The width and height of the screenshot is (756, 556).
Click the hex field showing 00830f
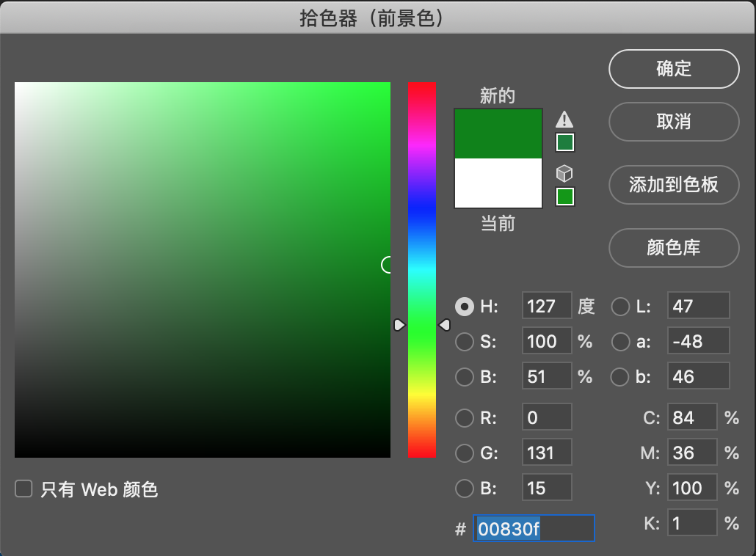534,528
